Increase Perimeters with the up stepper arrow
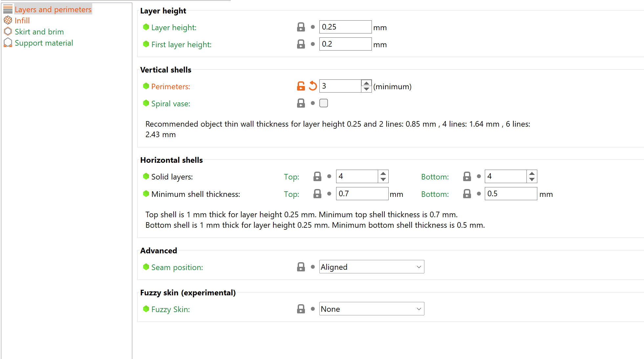644x359 pixels. (366, 83)
